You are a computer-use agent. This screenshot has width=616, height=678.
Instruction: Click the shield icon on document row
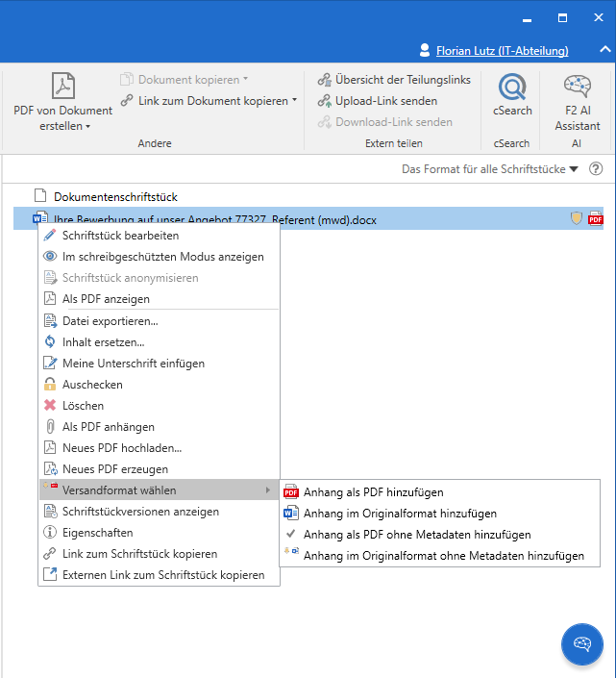pyautogui.click(x=577, y=219)
